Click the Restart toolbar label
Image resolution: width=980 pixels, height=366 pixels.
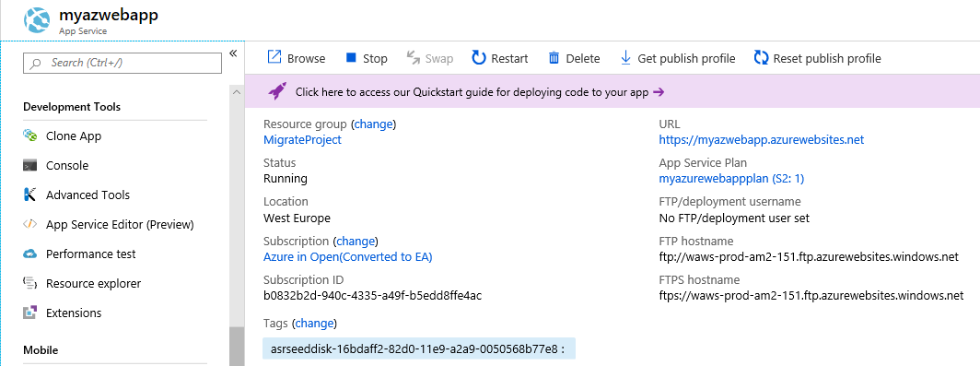509,58
